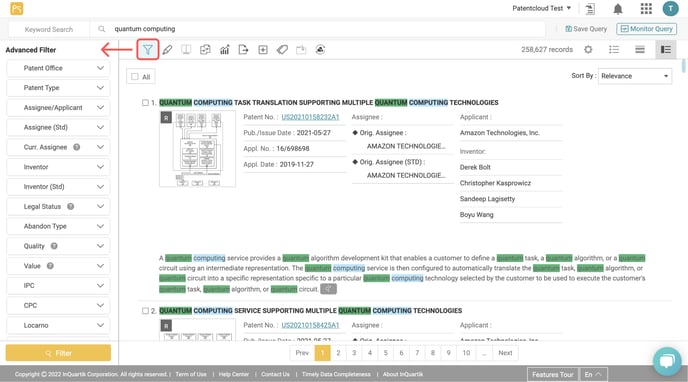Open patent US20210158232A1 link
Image resolution: width=688 pixels, height=382 pixels.
310,117
